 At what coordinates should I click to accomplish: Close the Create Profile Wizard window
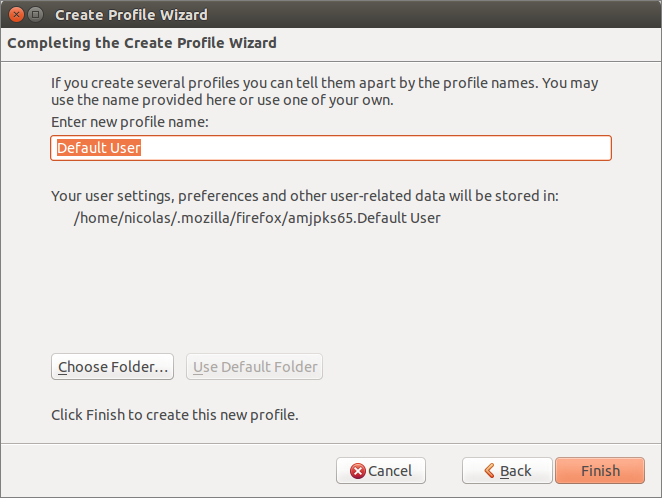click(x=14, y=15)
